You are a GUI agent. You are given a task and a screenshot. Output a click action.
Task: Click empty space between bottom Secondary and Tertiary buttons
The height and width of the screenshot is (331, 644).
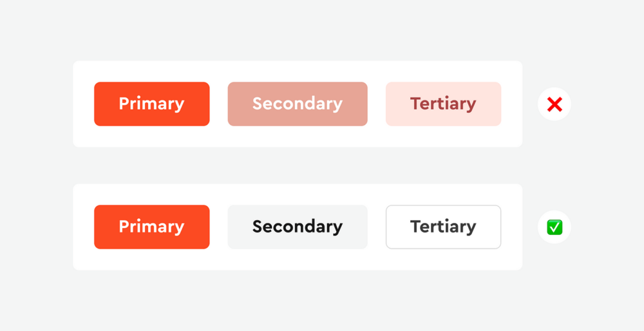(x=377, y=227)
